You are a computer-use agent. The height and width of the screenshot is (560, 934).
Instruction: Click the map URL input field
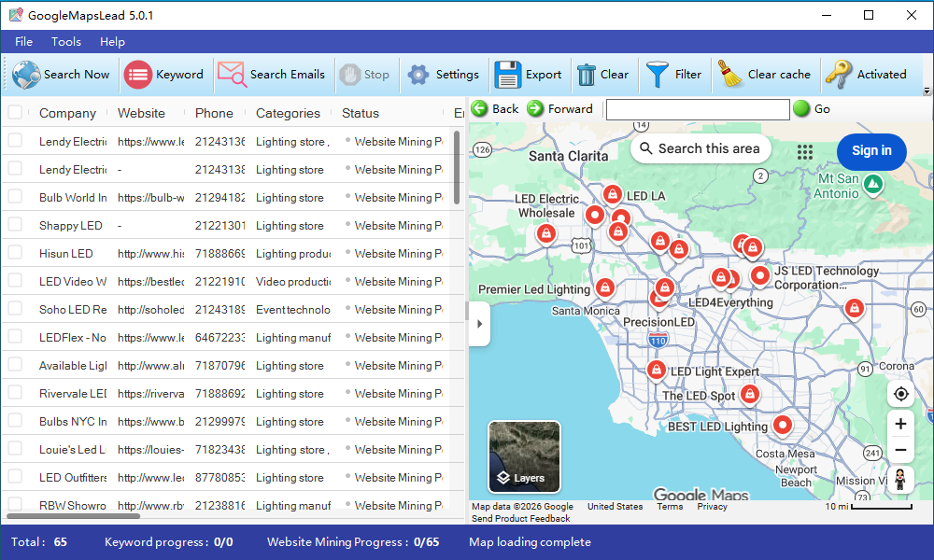tap(698, 109)
